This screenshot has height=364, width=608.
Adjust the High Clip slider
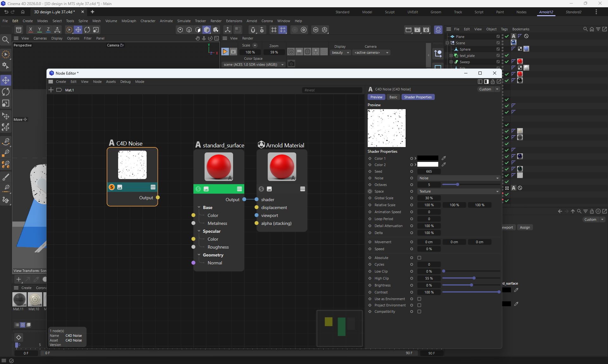[x=474, y=278]
